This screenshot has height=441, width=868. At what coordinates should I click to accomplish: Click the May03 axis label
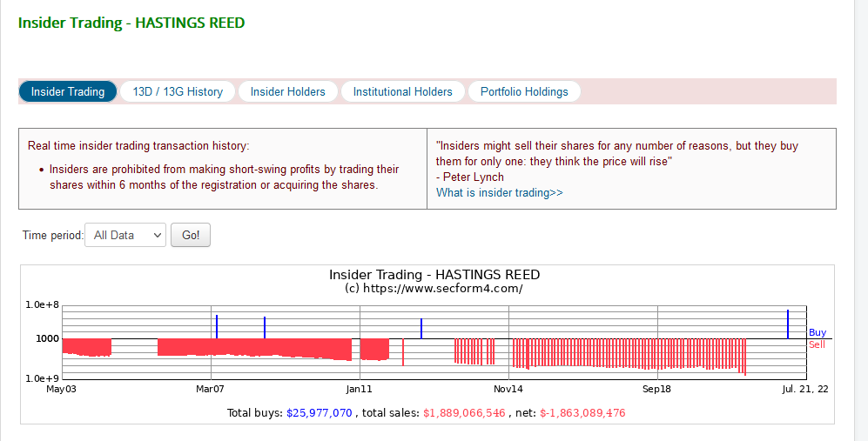(x=61, y=389)
